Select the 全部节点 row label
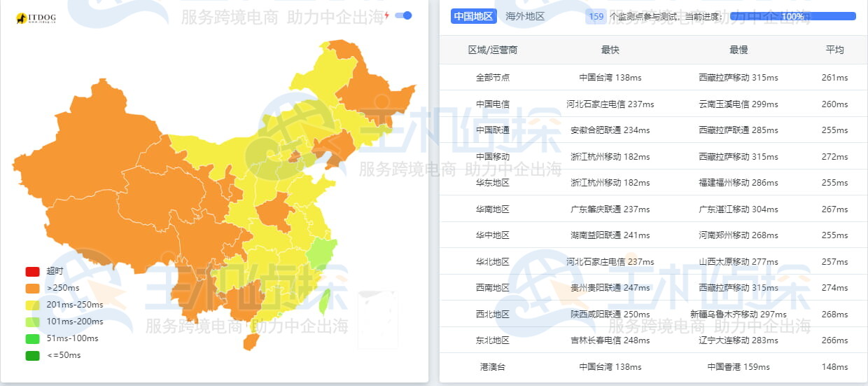The image size is (868, 386). tap(493, 78)
